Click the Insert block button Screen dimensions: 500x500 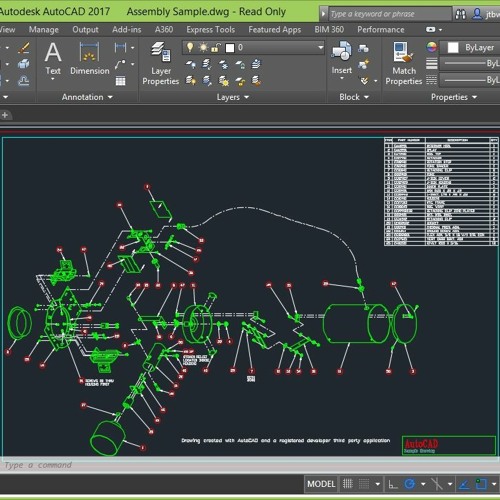tap(342, 57)
